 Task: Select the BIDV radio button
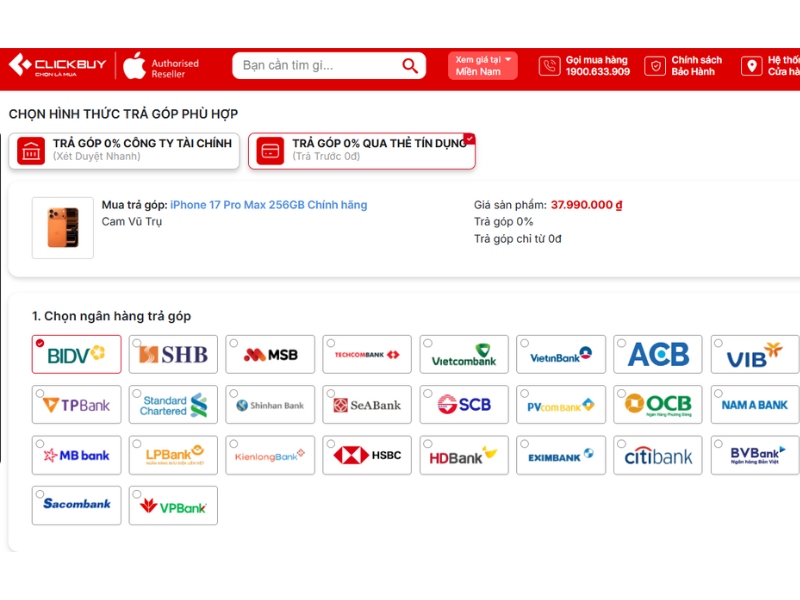pos(40,343)
